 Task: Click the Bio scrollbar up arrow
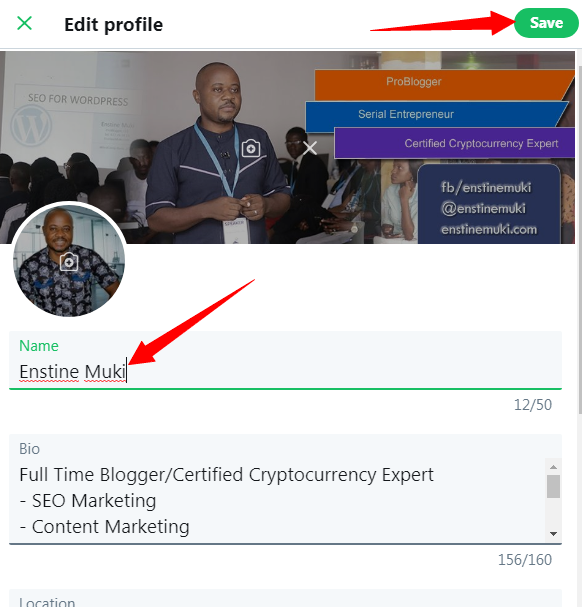pos(553,467)
